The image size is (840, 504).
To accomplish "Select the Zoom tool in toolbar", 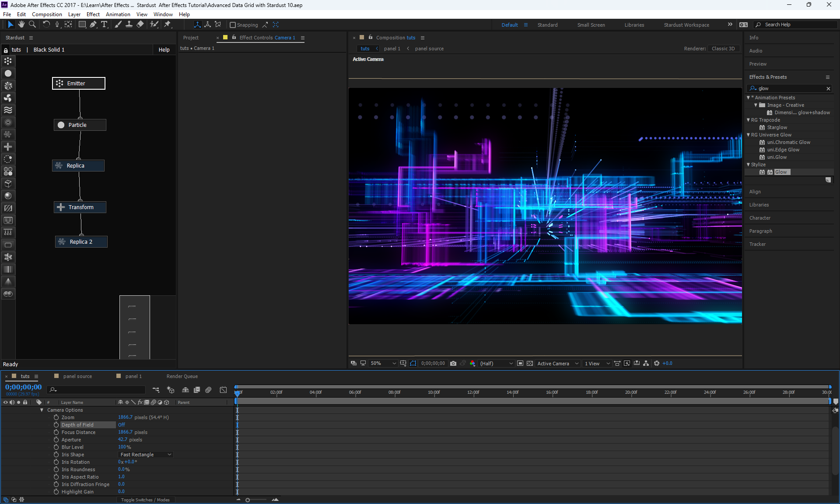I will (32, 24).
